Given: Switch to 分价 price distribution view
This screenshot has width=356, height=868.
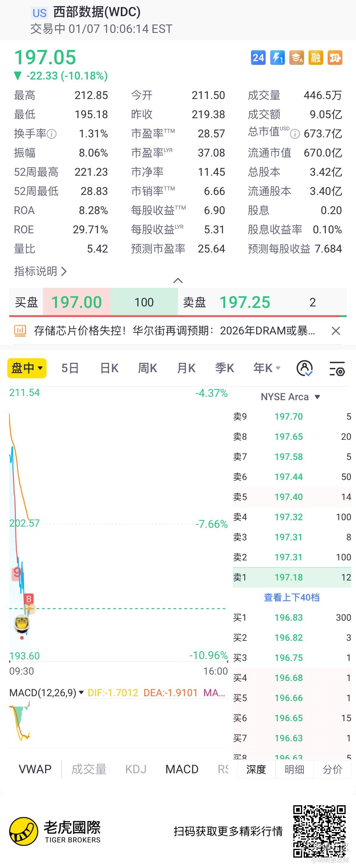Looking at the screenshot, I should [333, 769].
